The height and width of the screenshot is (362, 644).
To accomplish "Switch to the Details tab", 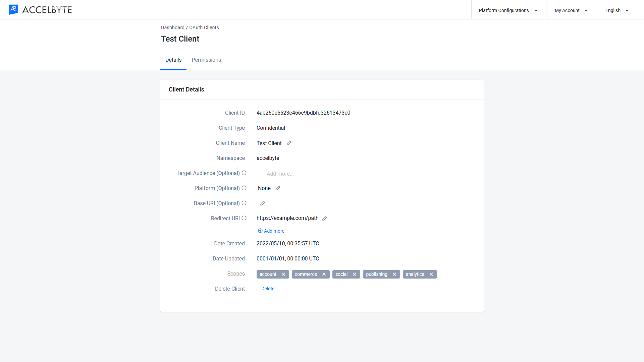I will 173,60.
